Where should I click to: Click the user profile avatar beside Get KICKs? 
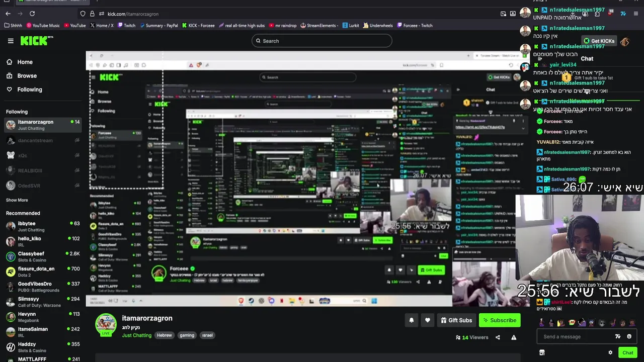(625, 41)
